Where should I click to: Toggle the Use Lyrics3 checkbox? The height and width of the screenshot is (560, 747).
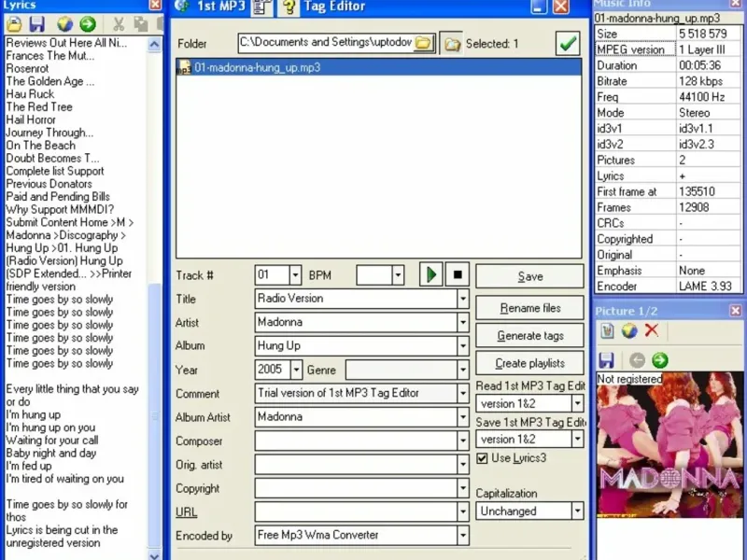(482, 458)
